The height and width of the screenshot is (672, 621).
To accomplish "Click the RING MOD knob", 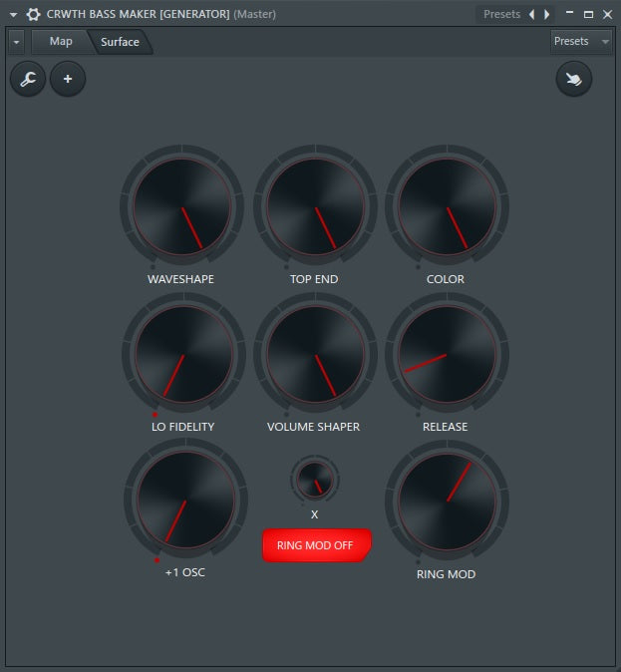I will [447, 502].
